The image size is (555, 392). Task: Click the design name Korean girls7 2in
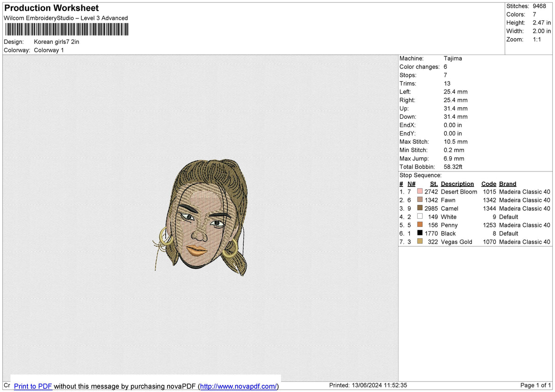pos(56,42)
